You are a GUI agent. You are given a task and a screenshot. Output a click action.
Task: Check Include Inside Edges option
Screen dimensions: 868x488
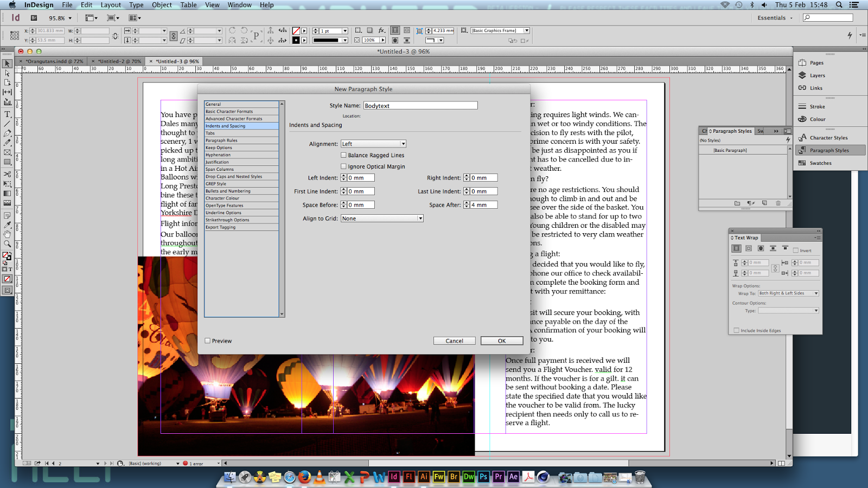point(736,330)
